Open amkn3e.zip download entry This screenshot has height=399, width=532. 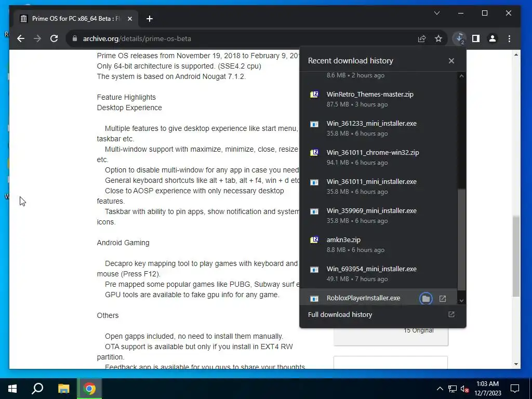point(378,245)
